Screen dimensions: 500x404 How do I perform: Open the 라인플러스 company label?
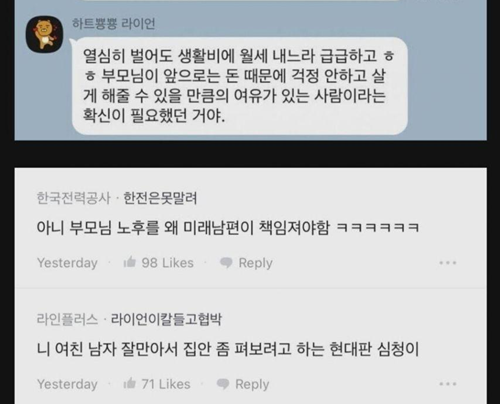pos(67,319)
